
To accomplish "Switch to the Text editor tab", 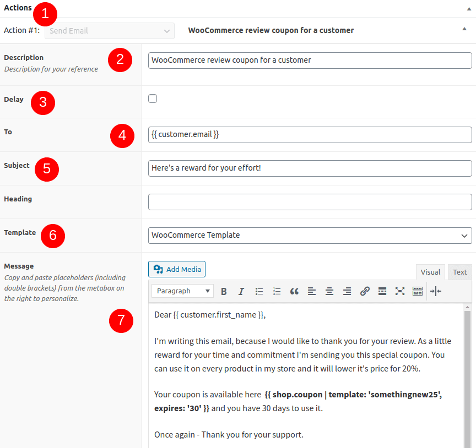I will tap(459, 272).
